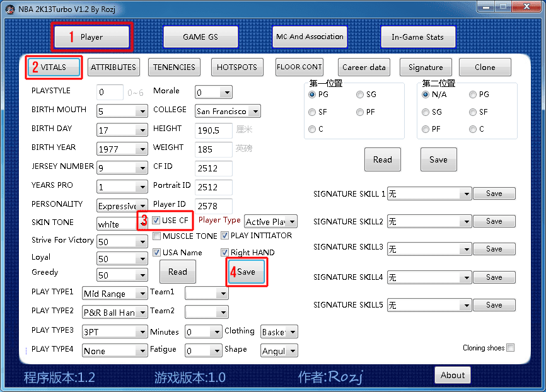Viewport: 546px width, 392px height.
Task: Enable Cloning shoes checkbox
Action: click(x=511, y=348)
